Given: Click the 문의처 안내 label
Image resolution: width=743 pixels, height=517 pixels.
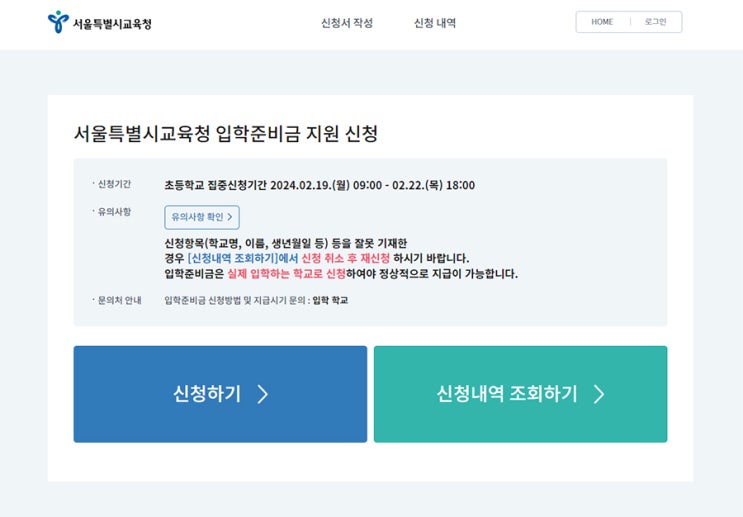Looking at the screenshot, I should click(119, 300).
